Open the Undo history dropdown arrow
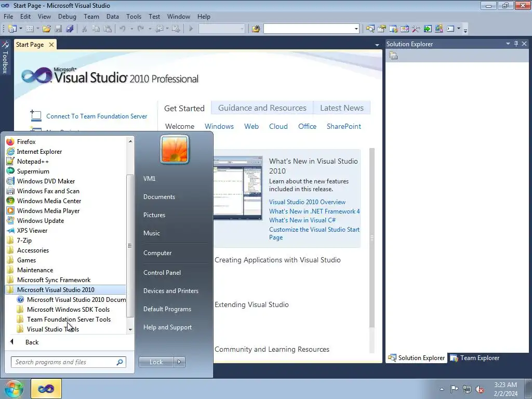This screenshot has width=532, height=399. coord(131,29)
